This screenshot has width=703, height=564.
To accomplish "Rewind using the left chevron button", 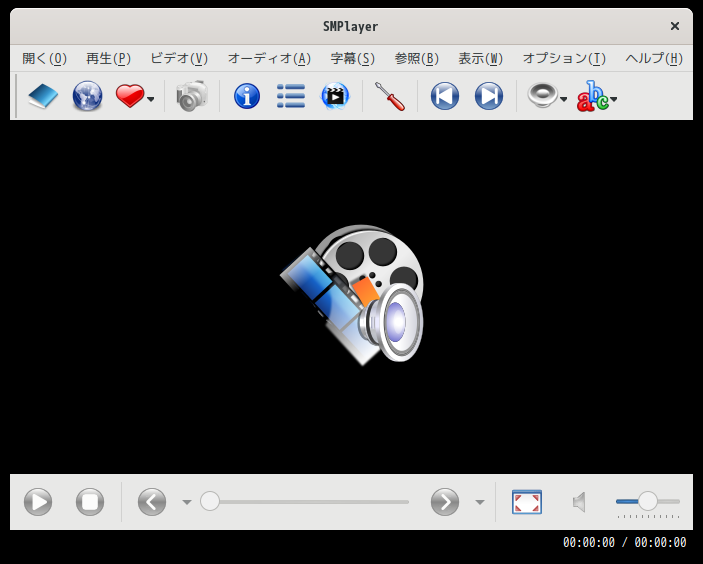I will coord(152,502).
